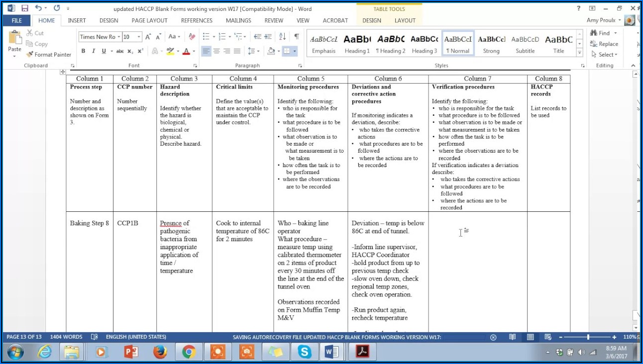Open the line spacing dropdown

click(253, 51)
